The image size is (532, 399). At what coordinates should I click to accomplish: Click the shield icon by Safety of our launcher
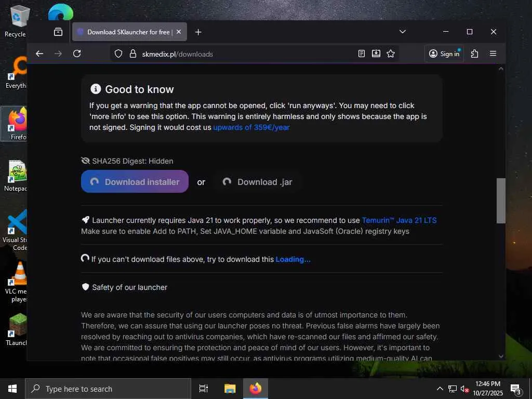pos(86,287)
